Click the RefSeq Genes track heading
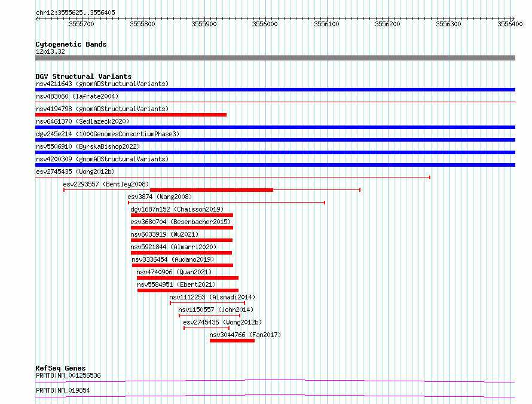Screen dimensions: 532x404 click(60, 368)
